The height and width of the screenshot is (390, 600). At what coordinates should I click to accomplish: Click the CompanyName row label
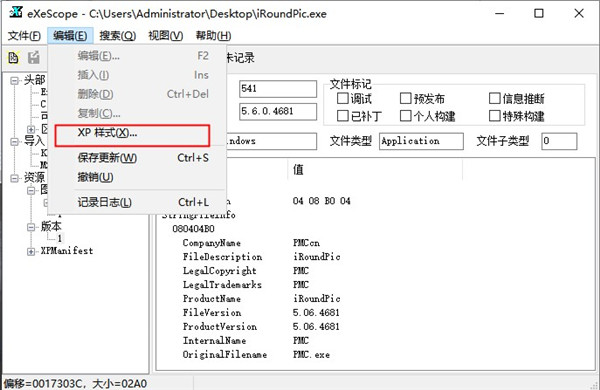pyautogui.click(x=212, y=243)
